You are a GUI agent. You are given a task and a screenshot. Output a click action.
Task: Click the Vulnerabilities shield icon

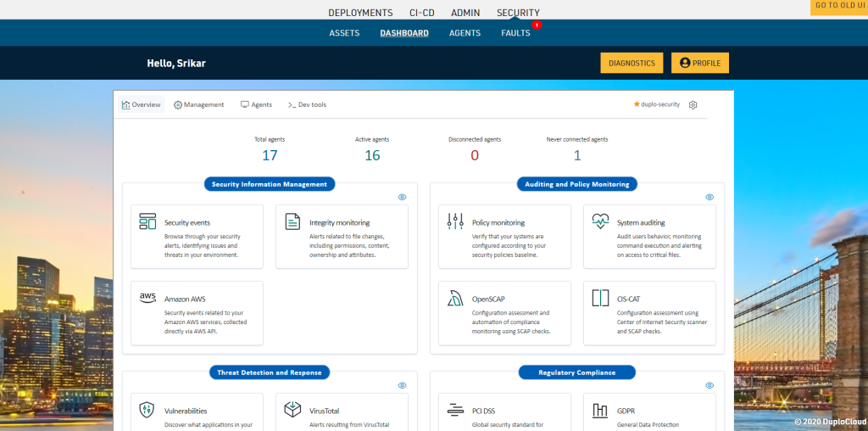[147, 410]
